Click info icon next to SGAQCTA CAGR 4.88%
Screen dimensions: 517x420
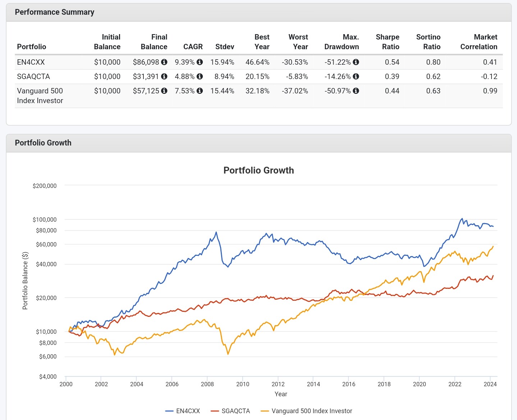200,77
